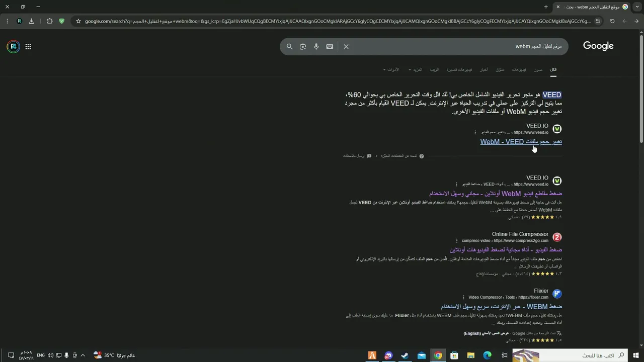Open the Google apps grid
Viewport: 644px width, 362px height.
coord(28,46)
